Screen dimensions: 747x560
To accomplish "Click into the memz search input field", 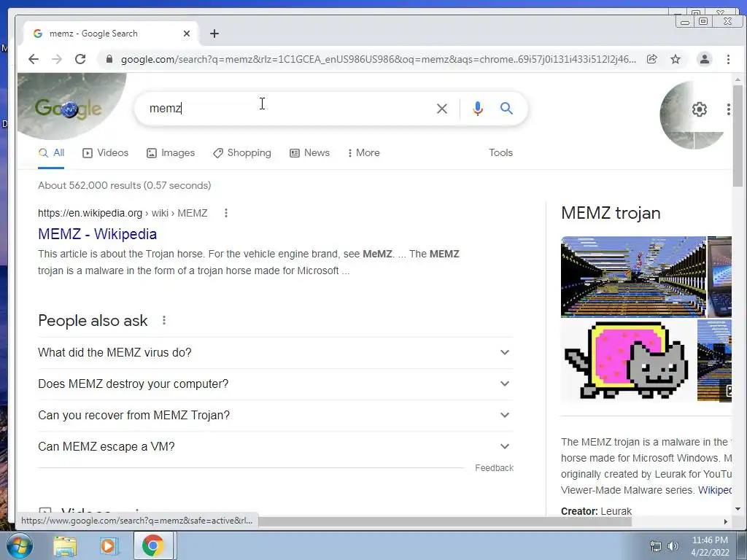I will click(286, 109).
